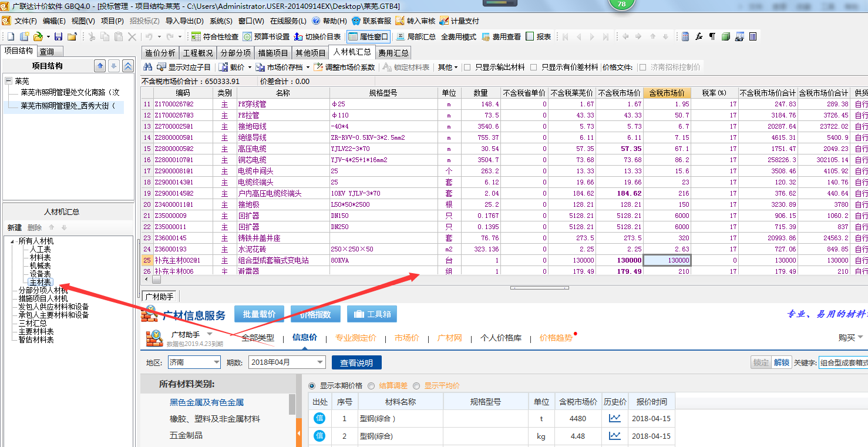Click 调整市场价系数 adjust market price coefficient
Screen dimensions: 868x447
click(x=345, y=67)
